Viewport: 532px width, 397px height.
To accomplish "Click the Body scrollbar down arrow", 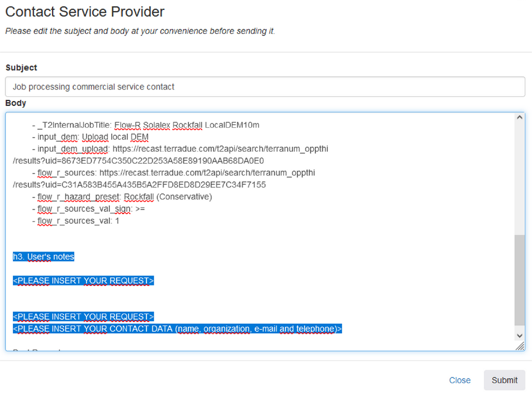I will (519, 336).
